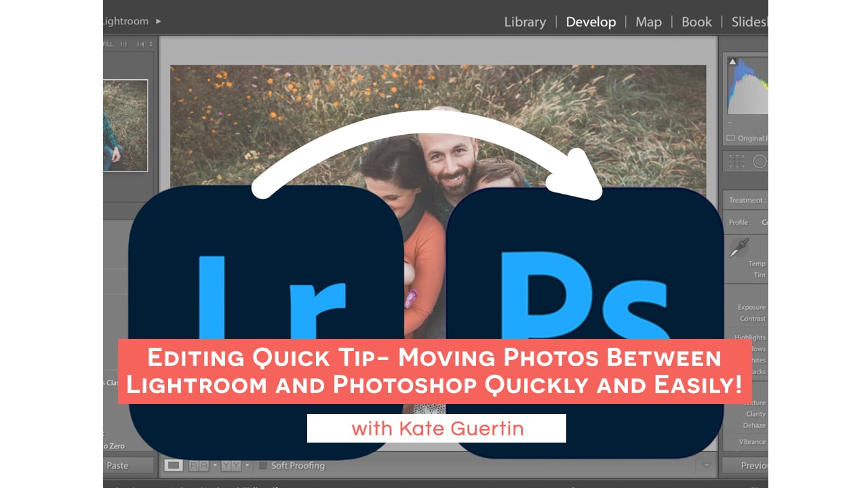Select the Loupe view icon in the toolbar

(174, 466)
